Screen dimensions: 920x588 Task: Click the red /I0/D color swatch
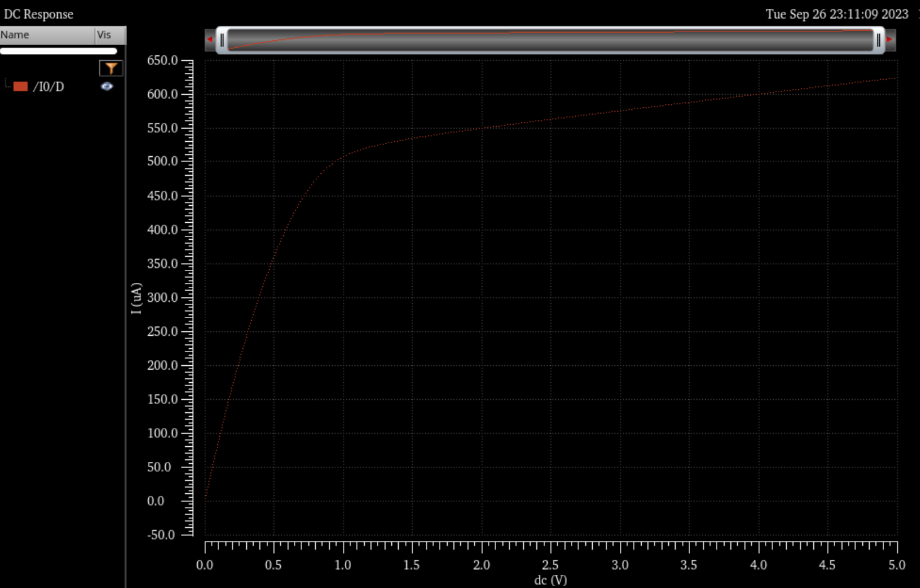21,87
